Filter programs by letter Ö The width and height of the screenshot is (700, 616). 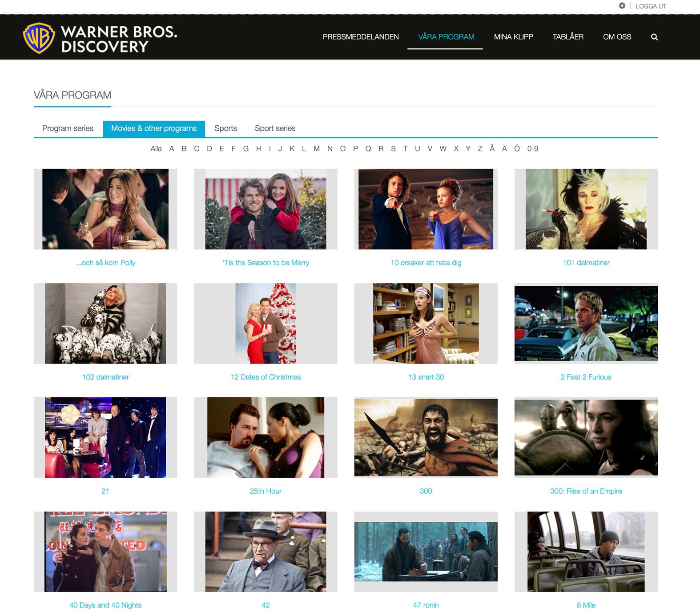tap(517, 148)
